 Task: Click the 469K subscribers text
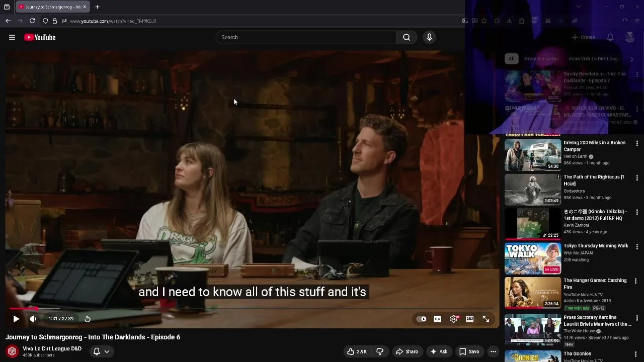[40, 355]
